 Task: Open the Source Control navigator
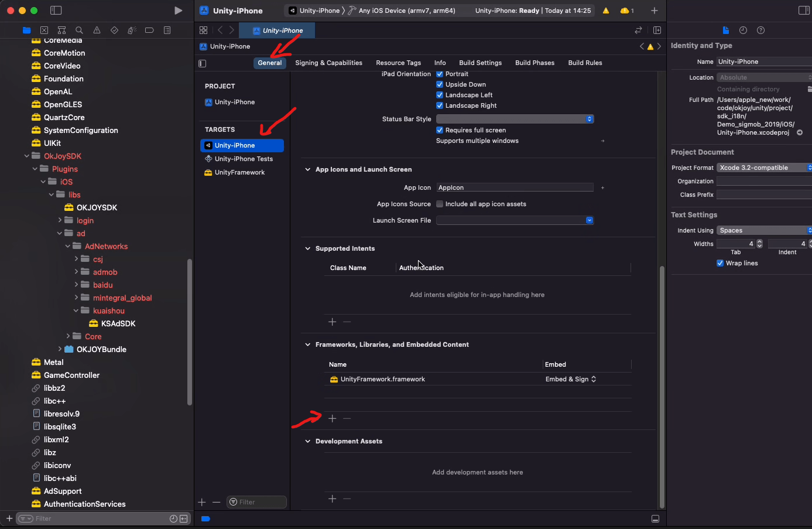click(x=44, y=30)
